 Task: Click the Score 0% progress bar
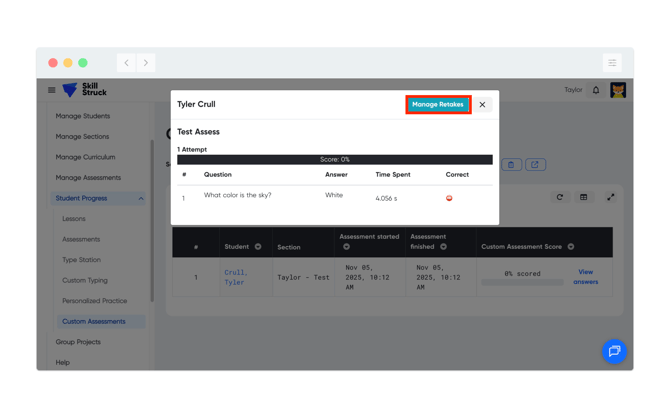(x=334, y=159)
